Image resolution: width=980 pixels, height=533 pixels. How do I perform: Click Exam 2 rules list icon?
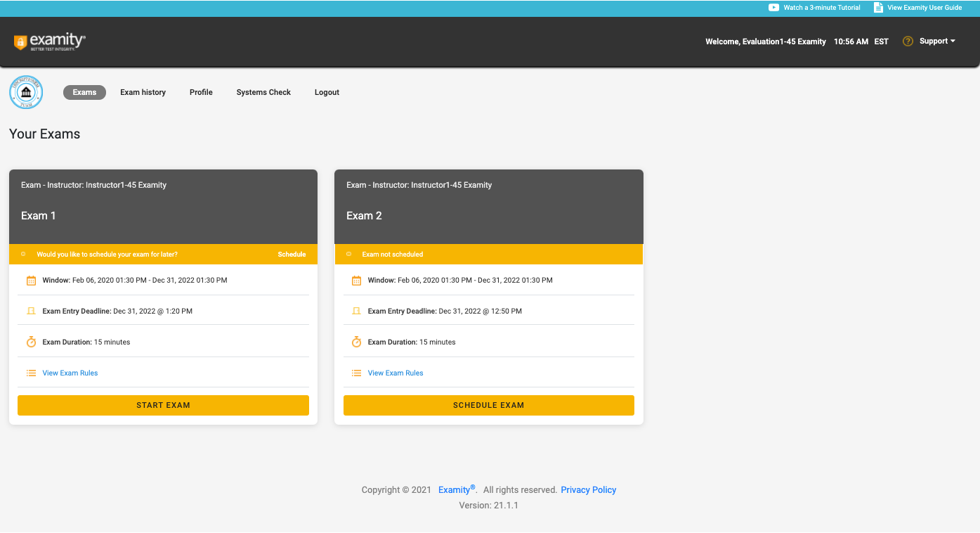click(x=356, y=373)
